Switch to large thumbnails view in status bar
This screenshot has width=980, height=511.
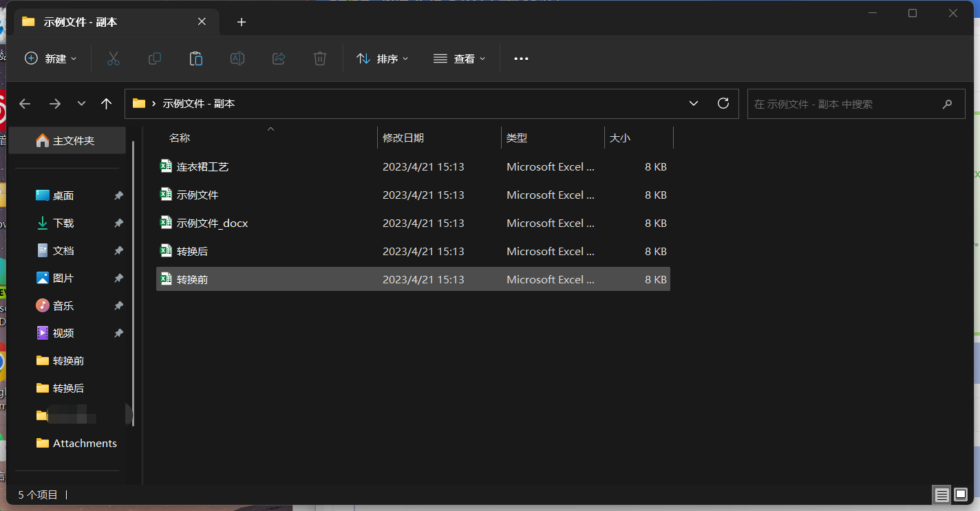(961, 494)
